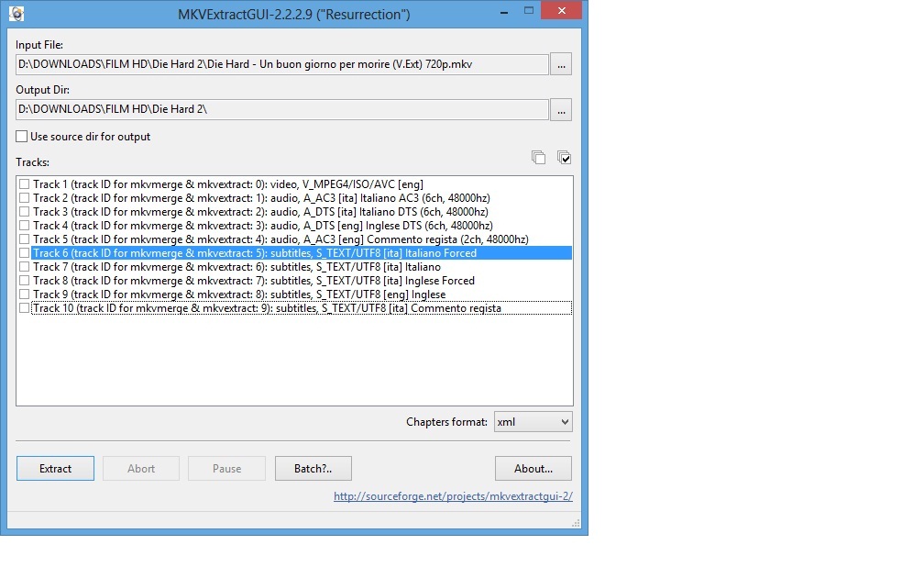
Task: Click inside the Output Dir path field
Action: (x=281, y=109)
